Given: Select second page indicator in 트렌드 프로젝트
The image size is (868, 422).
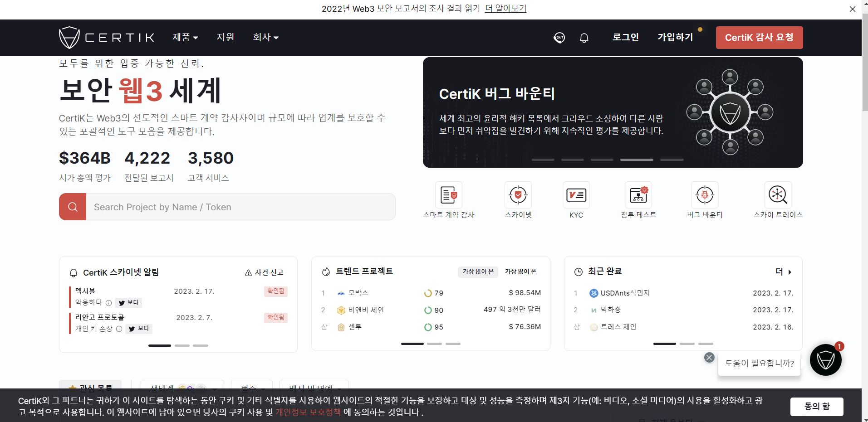Looking at the screenshot, I should coord(434,344).
